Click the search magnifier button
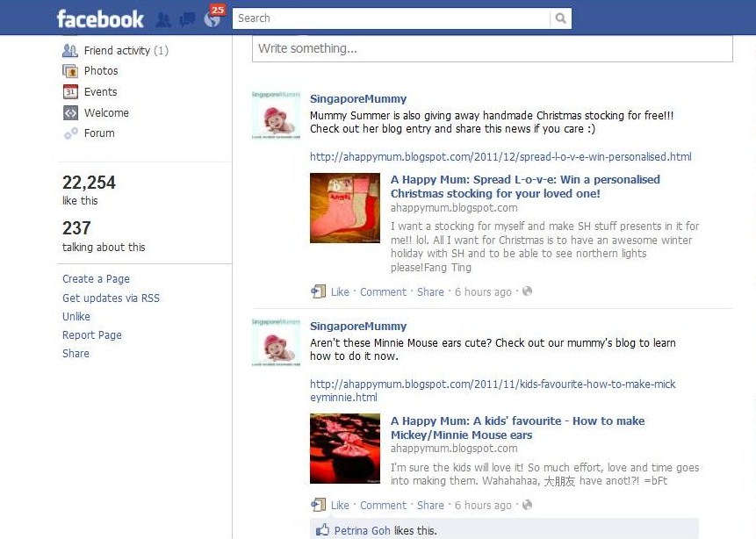 [560, 18]
